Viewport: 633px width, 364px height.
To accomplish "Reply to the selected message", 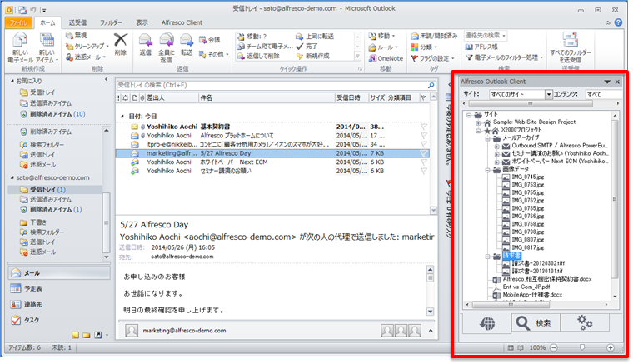I will tap(145, 44).
